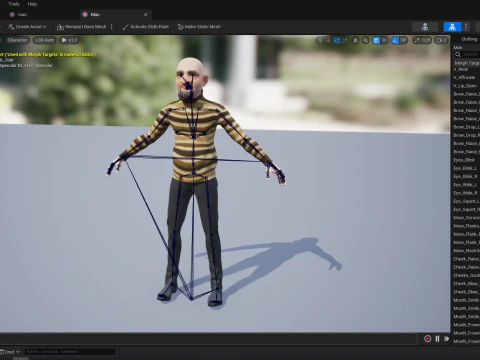The height and width of the screenshot is (360, 480).
Task: Pause the animation preview
Action: 437,339
